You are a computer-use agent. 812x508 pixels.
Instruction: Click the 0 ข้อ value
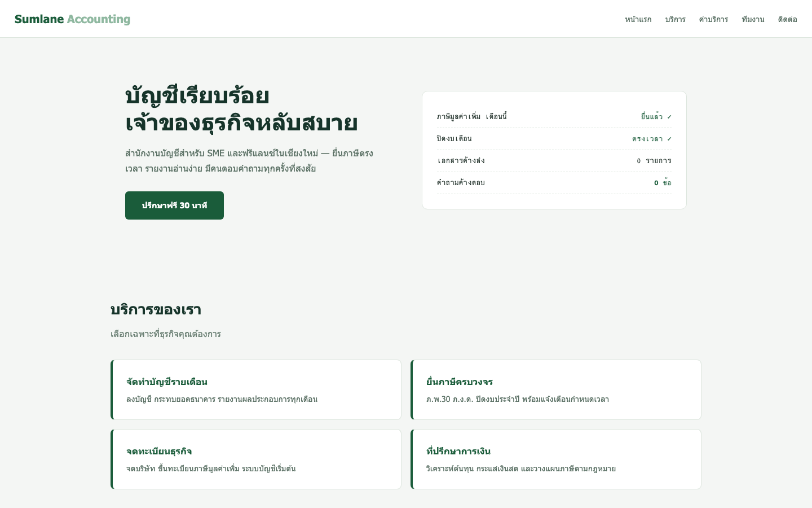[x=663, y=183]
